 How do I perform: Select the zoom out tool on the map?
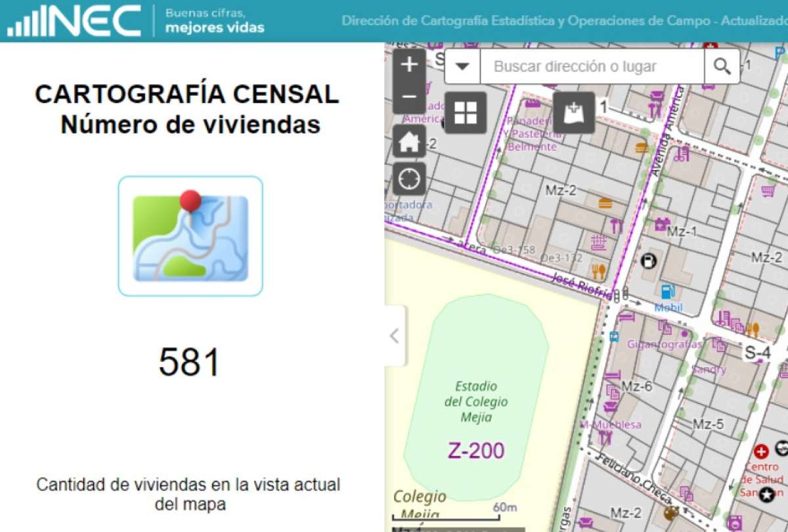[408, 96]
